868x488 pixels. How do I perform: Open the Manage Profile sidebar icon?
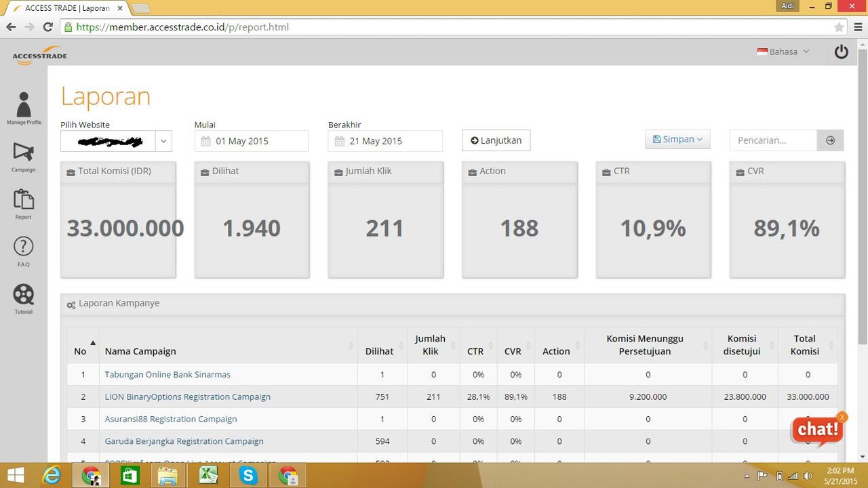24,108
